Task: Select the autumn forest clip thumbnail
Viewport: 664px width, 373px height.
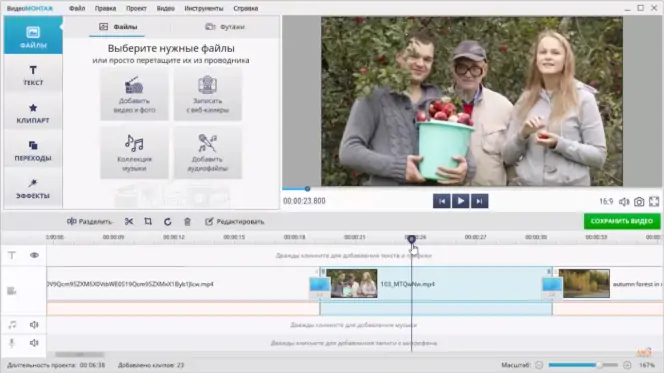Action: pos(587,284)
